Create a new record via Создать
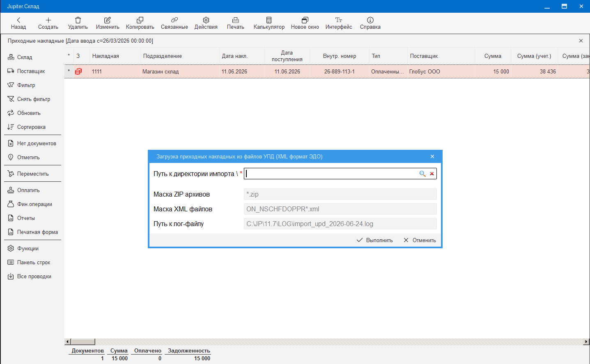 [x=48, y=23]
